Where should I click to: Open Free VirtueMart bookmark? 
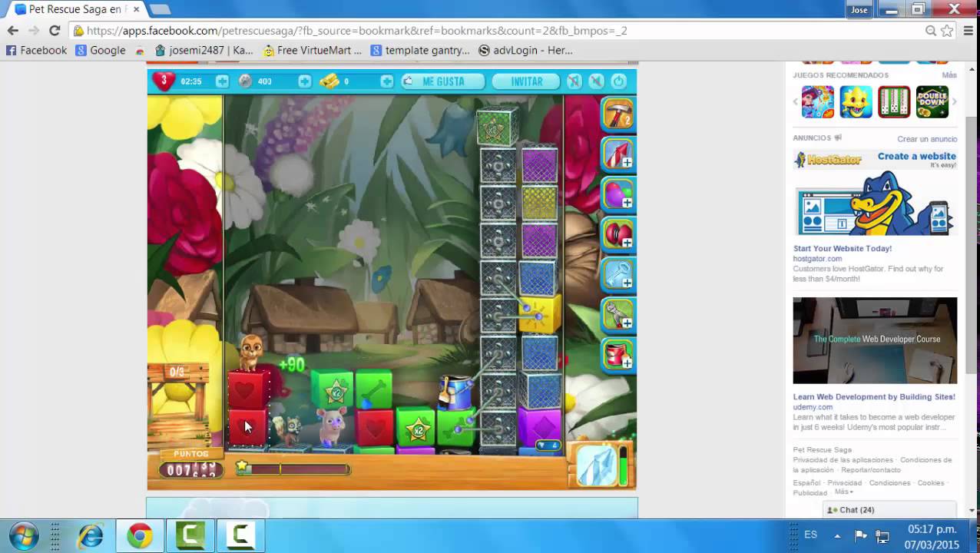click(x=312, y=50)
